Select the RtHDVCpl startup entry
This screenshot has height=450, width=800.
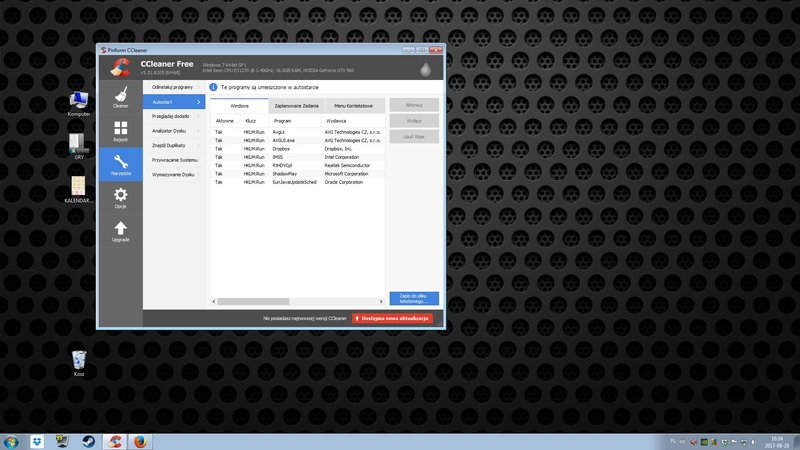[297, 165]
